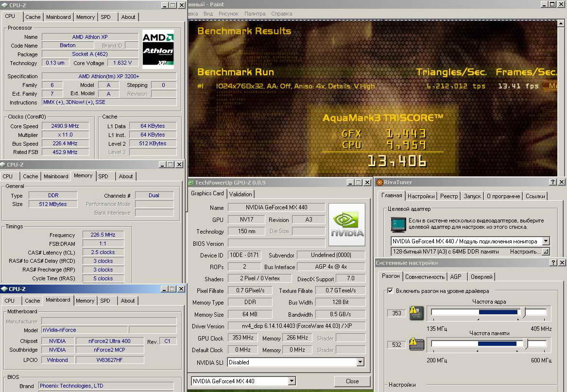567x392 pixels.
Task: Click the chipset field nForce2 Ultra 400
Action: [110, 341]
